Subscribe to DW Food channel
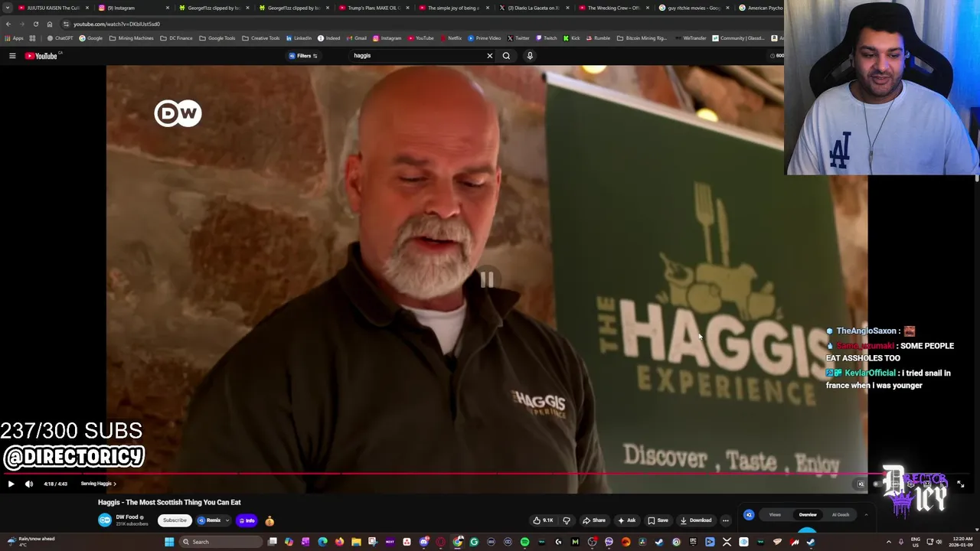This screenshot has width=980, height=551. point(175,520)
